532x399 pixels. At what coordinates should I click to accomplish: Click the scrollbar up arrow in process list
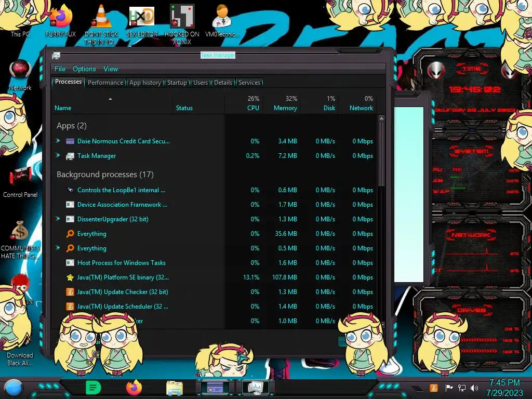coord(381,119)
